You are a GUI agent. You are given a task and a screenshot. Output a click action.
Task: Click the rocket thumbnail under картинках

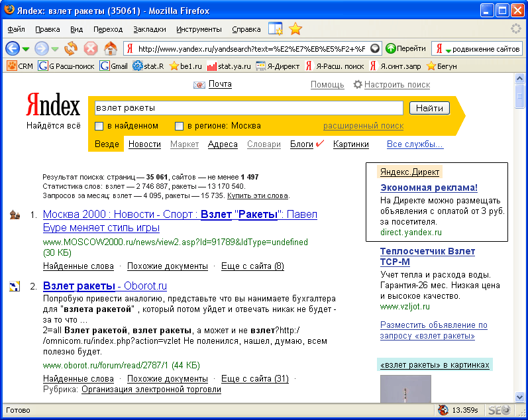pos(405,389)
